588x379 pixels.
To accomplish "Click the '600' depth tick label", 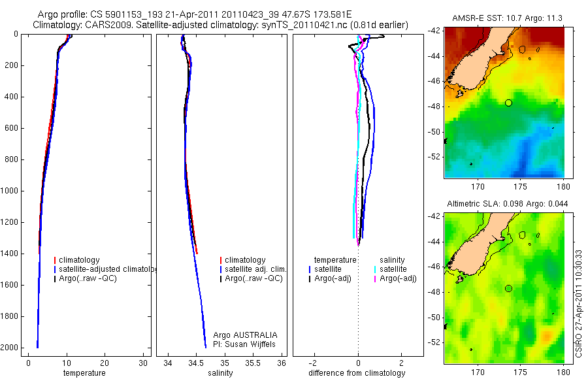I will (12, 128).
